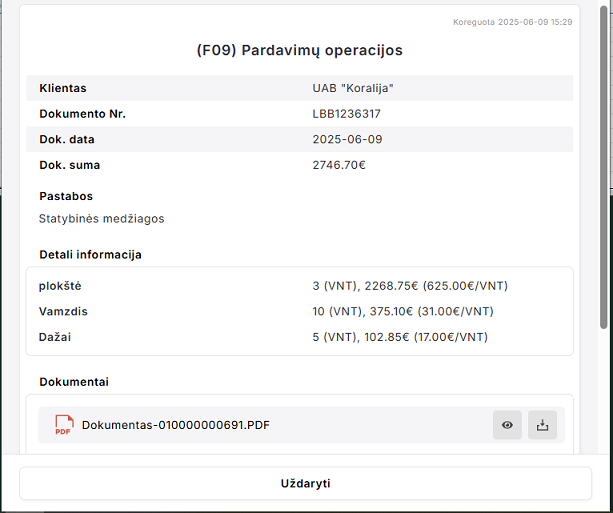Select the Vamzdis item row

(x=300, y=311)
